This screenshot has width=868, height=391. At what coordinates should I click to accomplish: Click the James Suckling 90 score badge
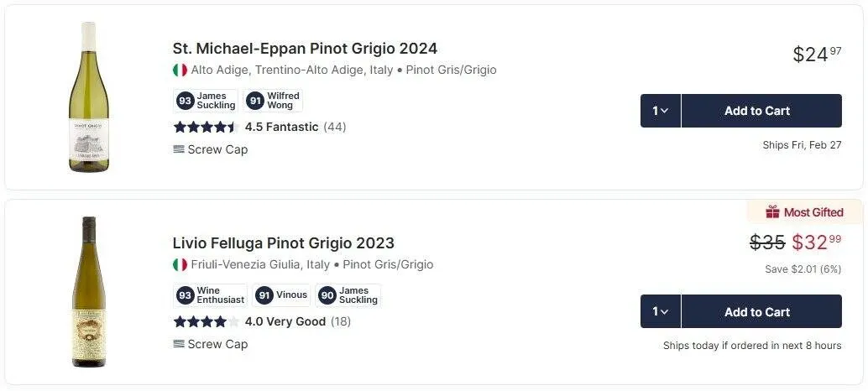click(348, 295)
